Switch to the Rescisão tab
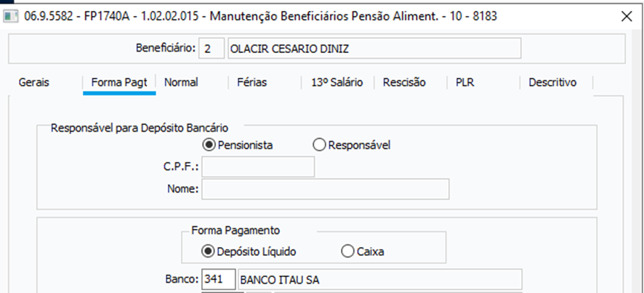Screen dimensions: 644x293 (404, 82)
